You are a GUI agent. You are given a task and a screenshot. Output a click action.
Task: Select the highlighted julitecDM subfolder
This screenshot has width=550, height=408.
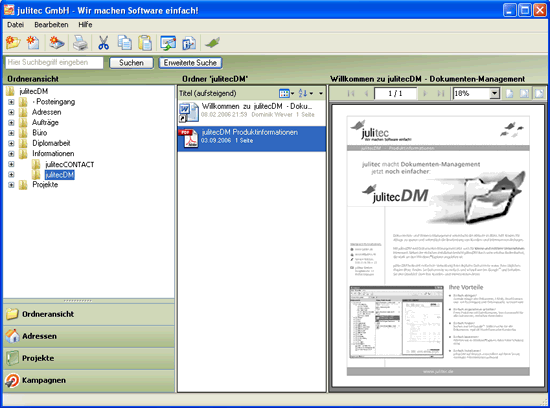point(60,175)
